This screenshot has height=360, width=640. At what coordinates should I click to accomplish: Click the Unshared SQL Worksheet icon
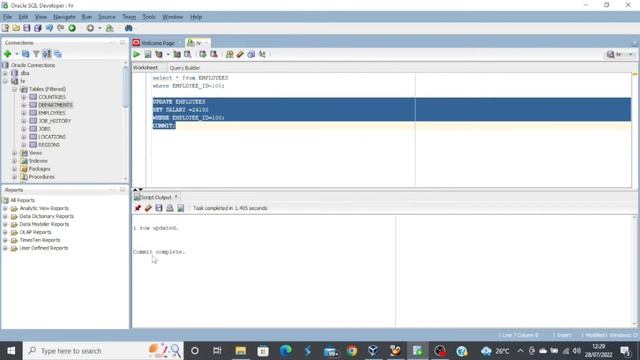click(229, 54)
